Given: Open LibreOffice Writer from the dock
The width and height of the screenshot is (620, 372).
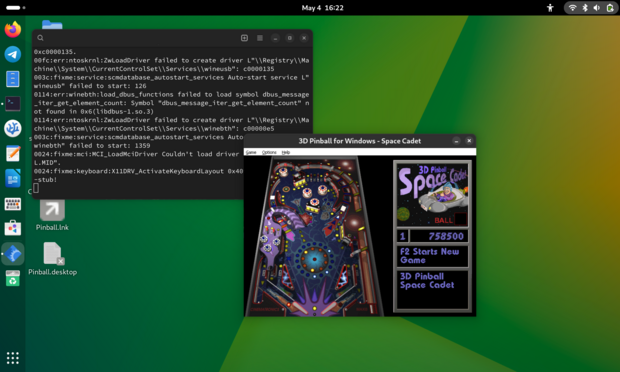Looking at the screenshot, I should click(13, 178).
